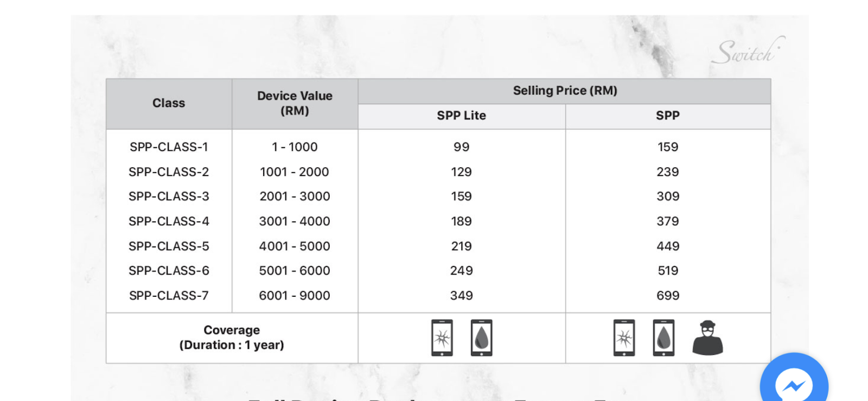
Task: Open the Device Value (RM) column options
Action: (x=295, y=103)
